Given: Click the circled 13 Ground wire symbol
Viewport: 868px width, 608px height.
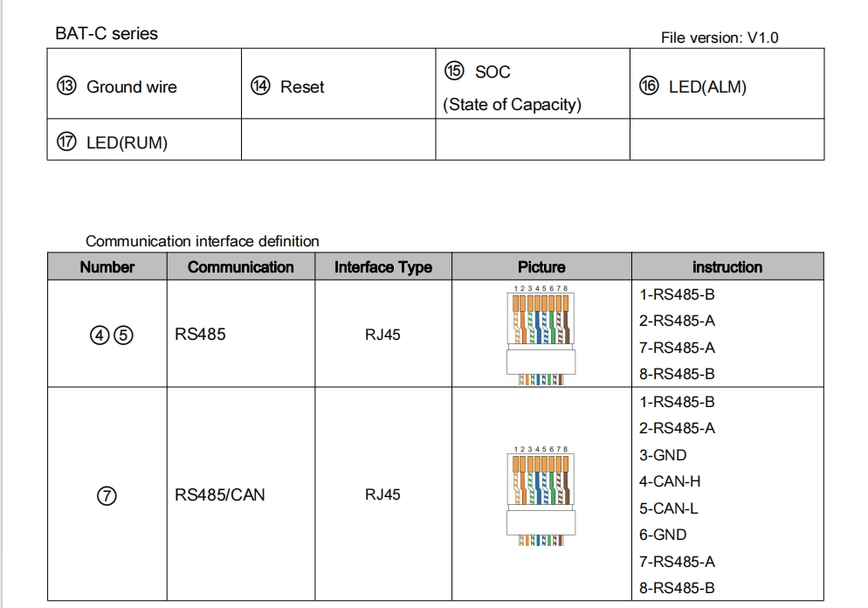Looking at the screenshot, I should tap(66, 86).
